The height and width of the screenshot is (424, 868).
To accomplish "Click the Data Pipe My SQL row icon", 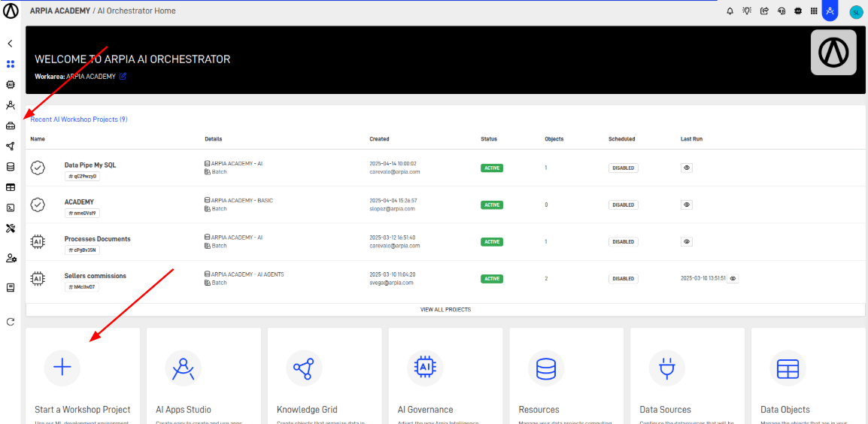I will click(x=38, y=168).
